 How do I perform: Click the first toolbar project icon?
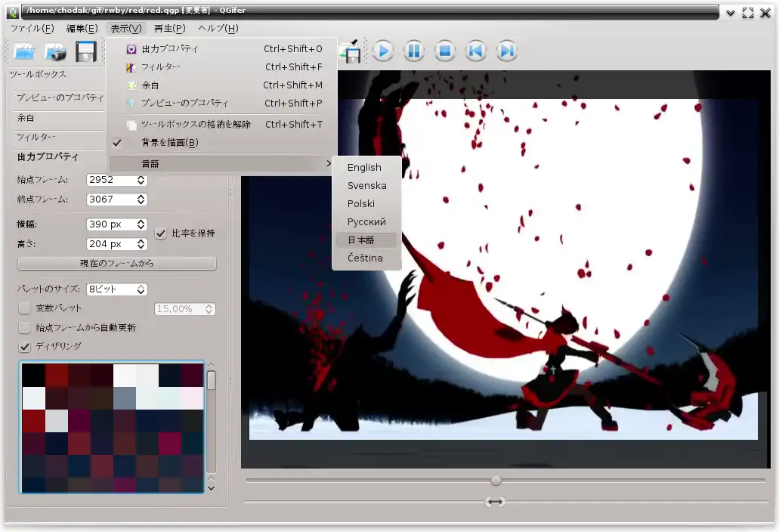(25, 52)
